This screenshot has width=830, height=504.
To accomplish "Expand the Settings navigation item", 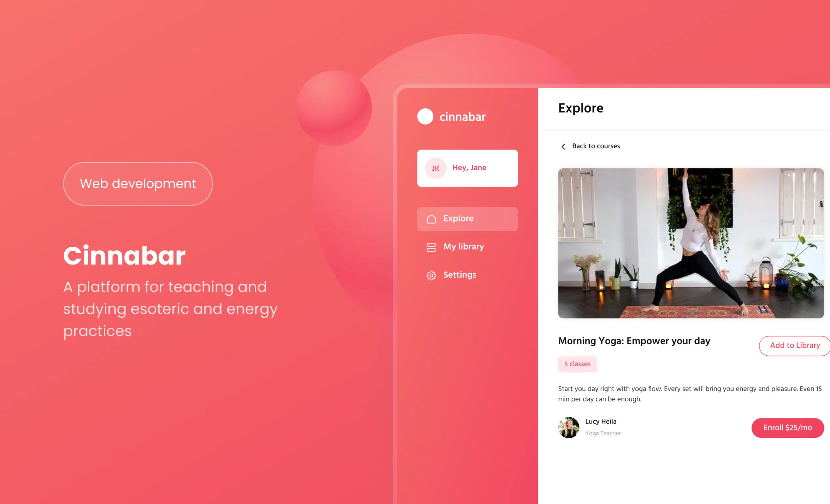I will coord(460,274).
